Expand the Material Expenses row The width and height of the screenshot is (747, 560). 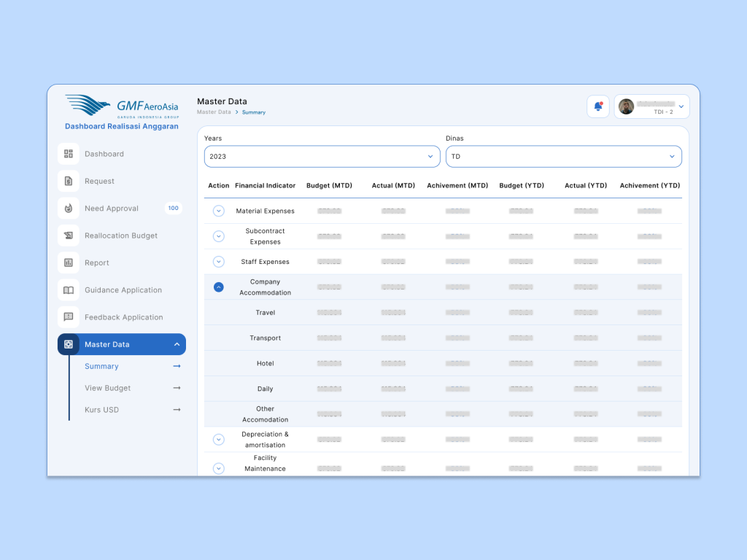218,211
